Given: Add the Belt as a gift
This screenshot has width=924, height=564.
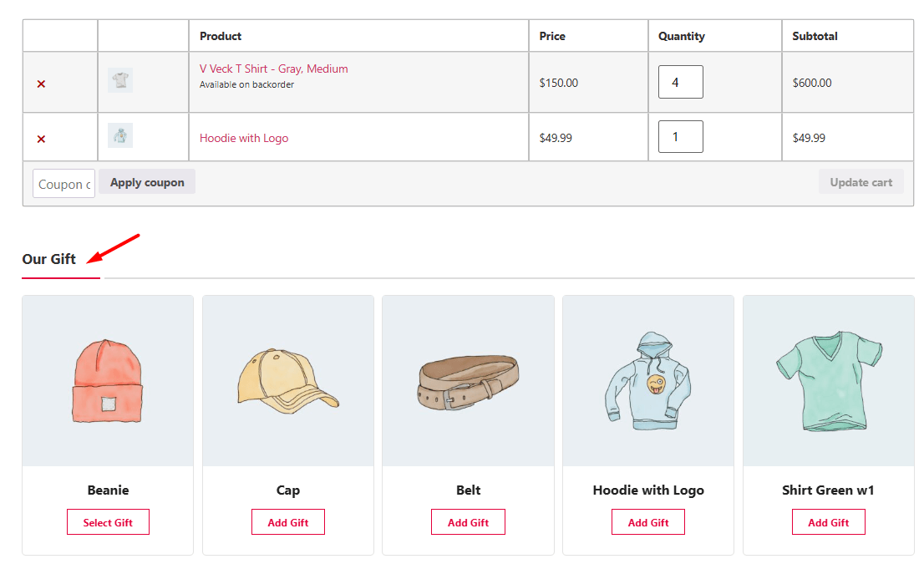Looking at the screenshot, I should [x=469, y=522].
